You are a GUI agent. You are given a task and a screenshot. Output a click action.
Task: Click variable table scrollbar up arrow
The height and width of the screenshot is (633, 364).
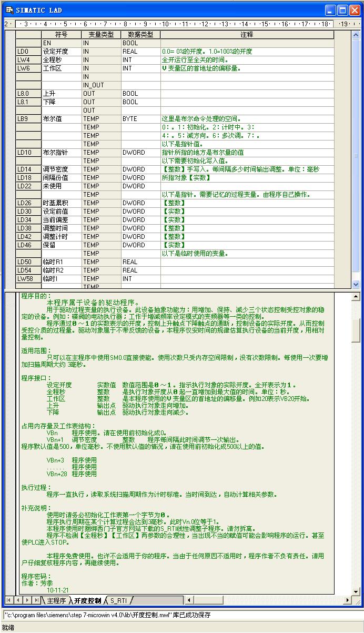point(356,34)
